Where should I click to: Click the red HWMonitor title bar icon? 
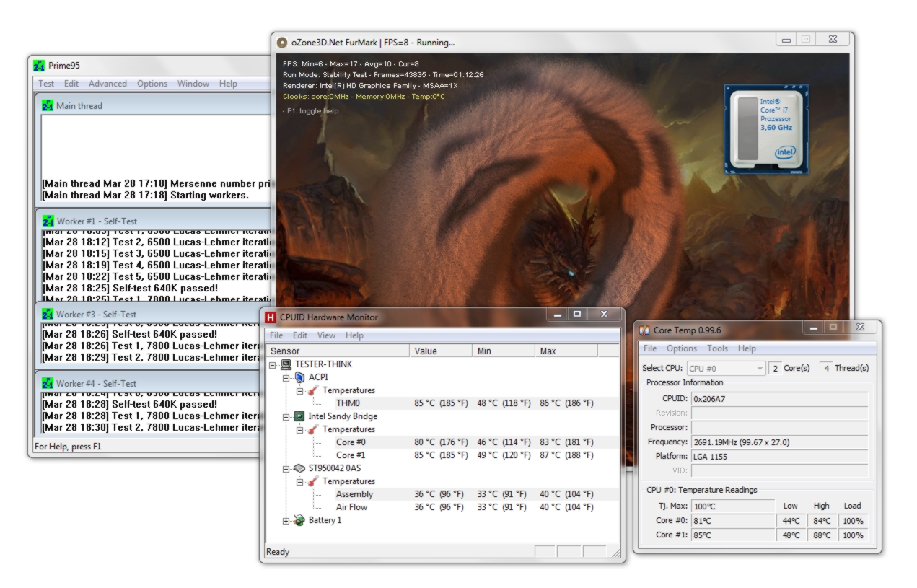click(271, 317)
